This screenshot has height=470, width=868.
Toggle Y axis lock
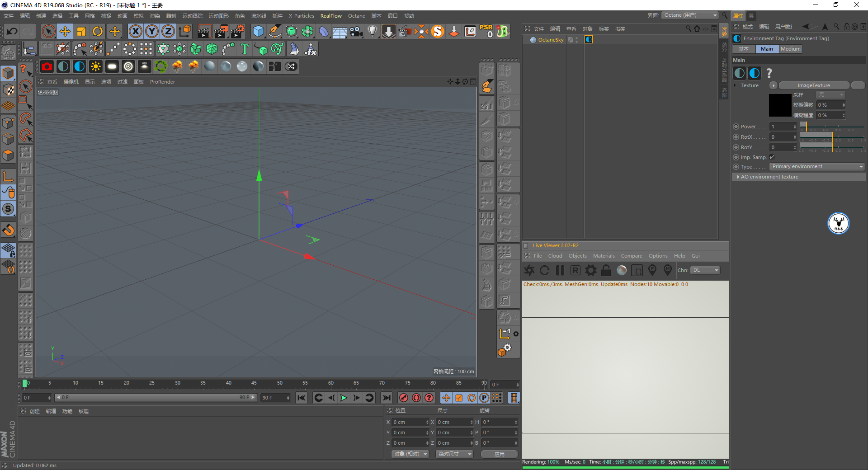click(152, 31)
